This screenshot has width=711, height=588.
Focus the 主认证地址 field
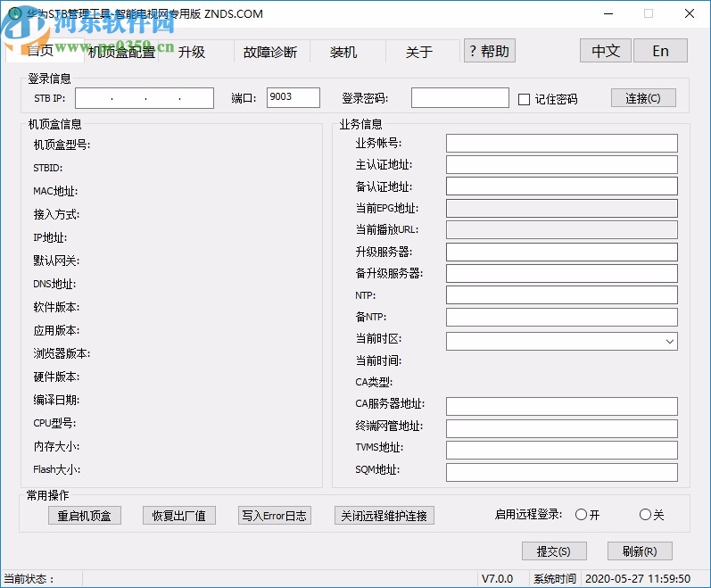pyautogui.click(x=561, y=164)
